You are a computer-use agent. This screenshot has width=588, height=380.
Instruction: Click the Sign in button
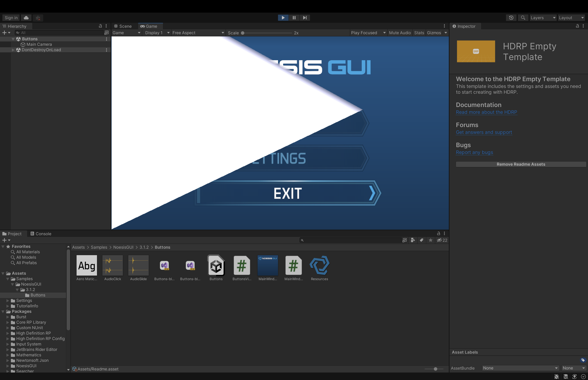point(11,18)
